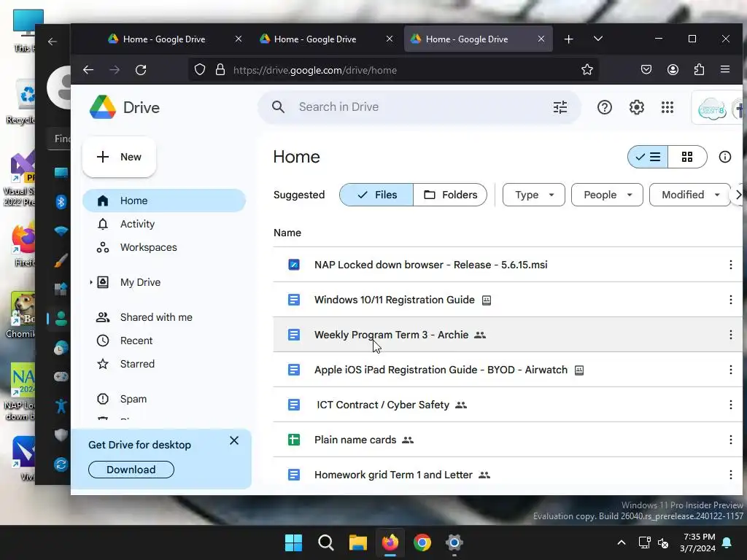Open the Drive help question mark icon

(x=605, y=107)
